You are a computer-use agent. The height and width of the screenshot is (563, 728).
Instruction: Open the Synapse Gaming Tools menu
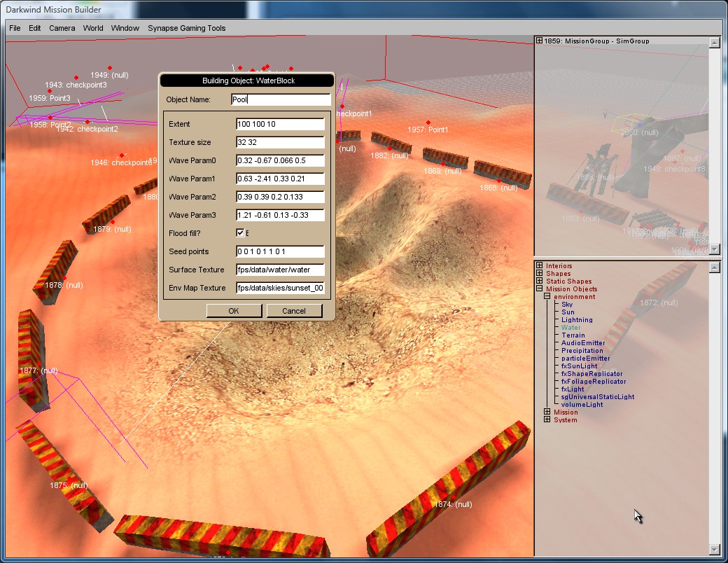(186, 28)
